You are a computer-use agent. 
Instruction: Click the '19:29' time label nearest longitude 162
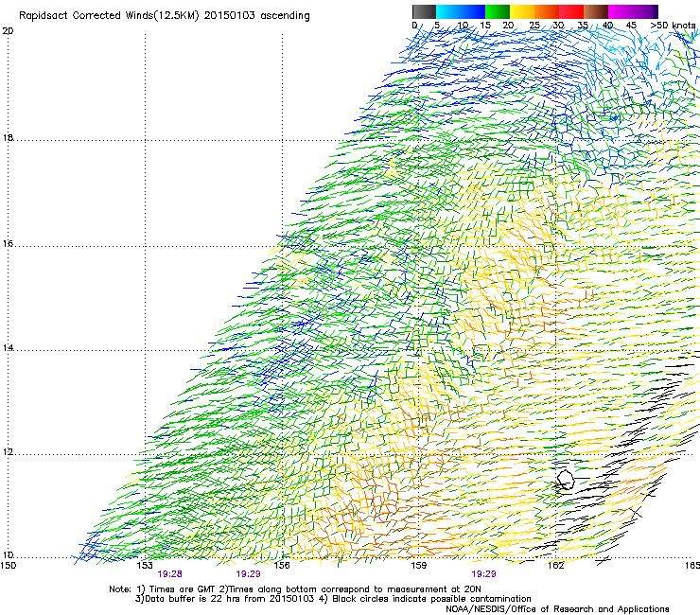coord(483,574)
